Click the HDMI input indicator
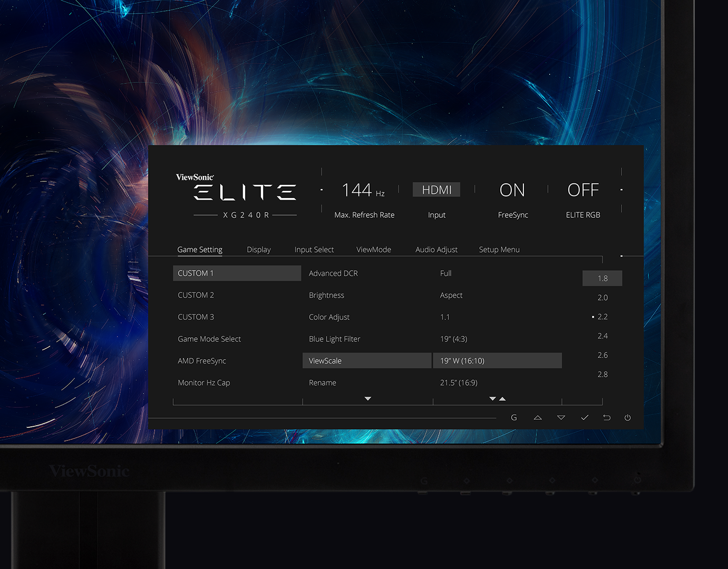 pyautogui.click(x=436, y=190)
